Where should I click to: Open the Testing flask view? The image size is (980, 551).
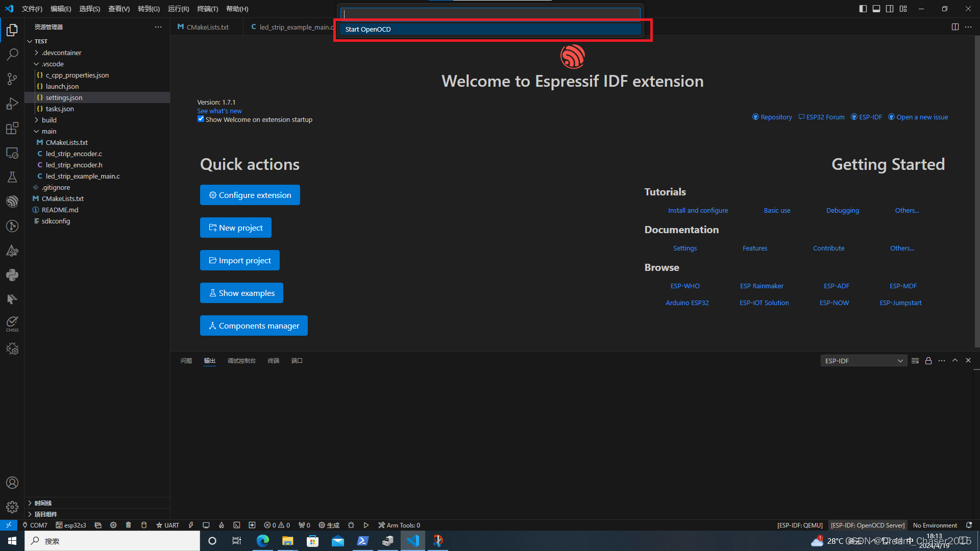click(12, 177)
